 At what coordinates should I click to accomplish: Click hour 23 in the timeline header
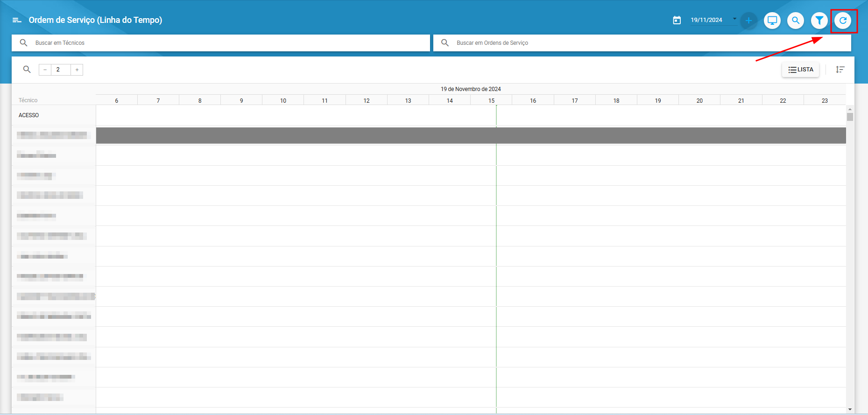click(825, 100)
